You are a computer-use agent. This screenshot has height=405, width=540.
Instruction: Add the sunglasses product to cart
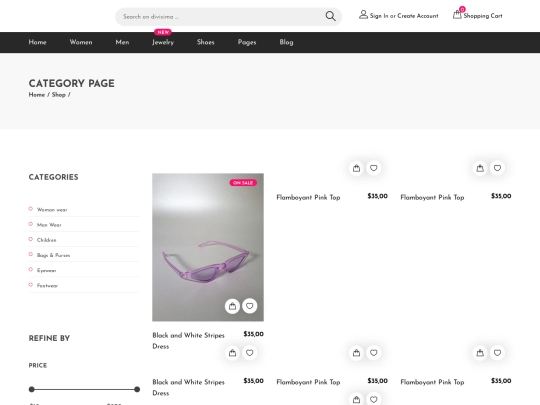tap(232, 306)
